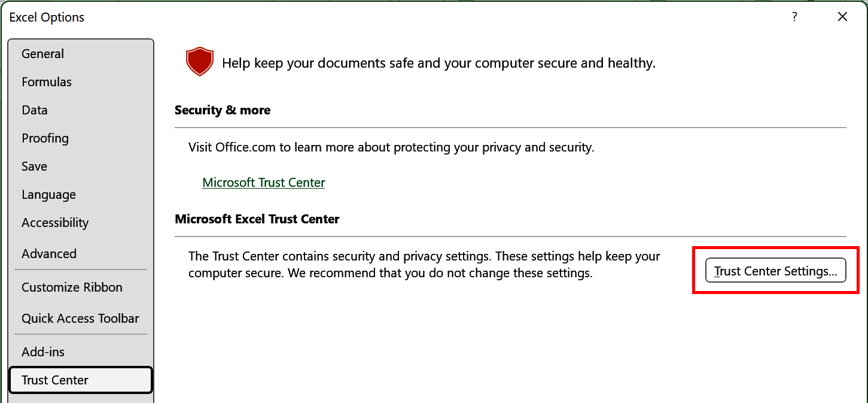
Task: Open the Proofing settings
Action: pyautogui.click(x=45, y=138)
